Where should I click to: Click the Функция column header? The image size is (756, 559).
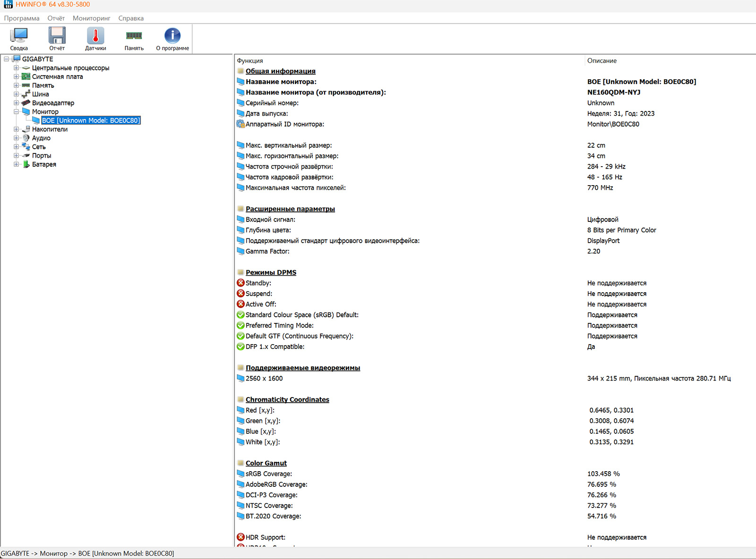[x=250, y=61]
